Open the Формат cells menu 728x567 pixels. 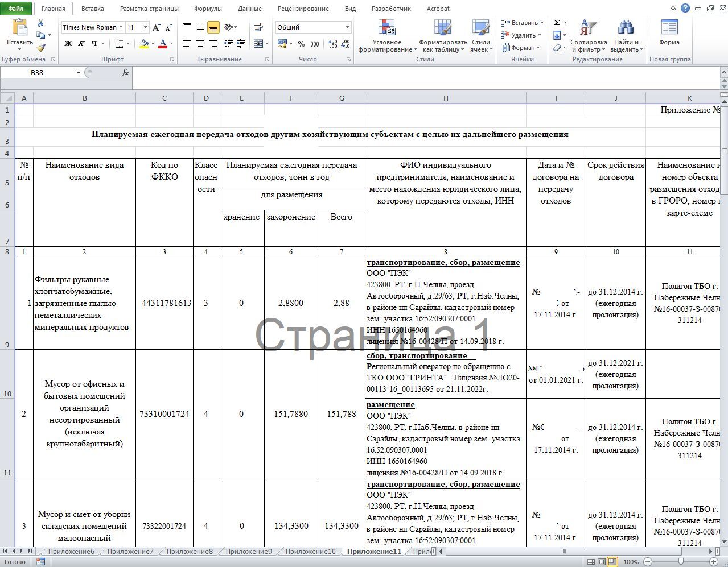[x=521, y=48]
